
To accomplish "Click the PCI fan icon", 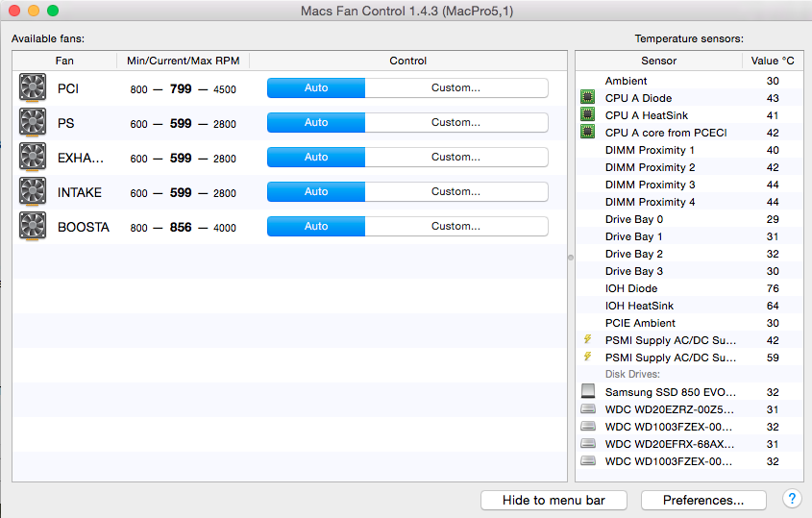I will [33, 87].
